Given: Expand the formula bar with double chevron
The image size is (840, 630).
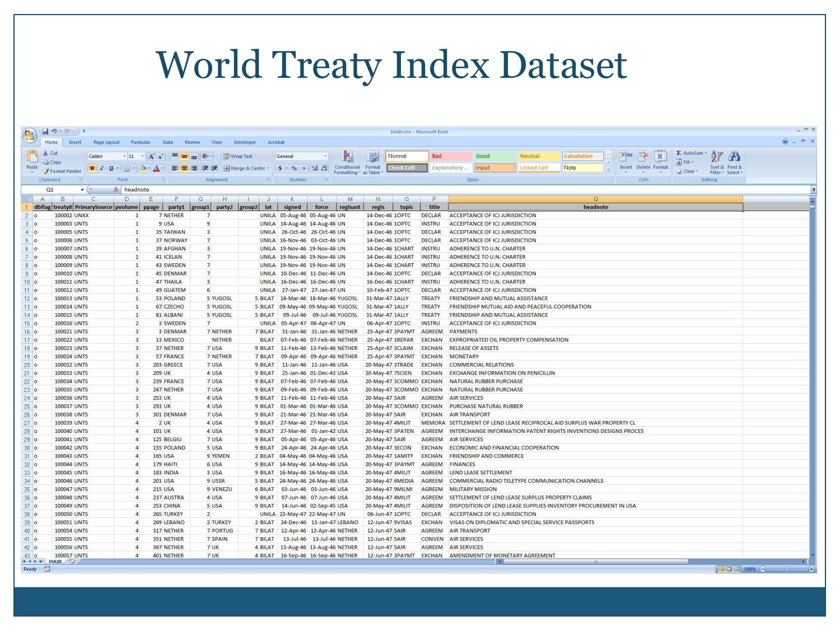Looking at the screenshot, I should [x=814, y=190].
